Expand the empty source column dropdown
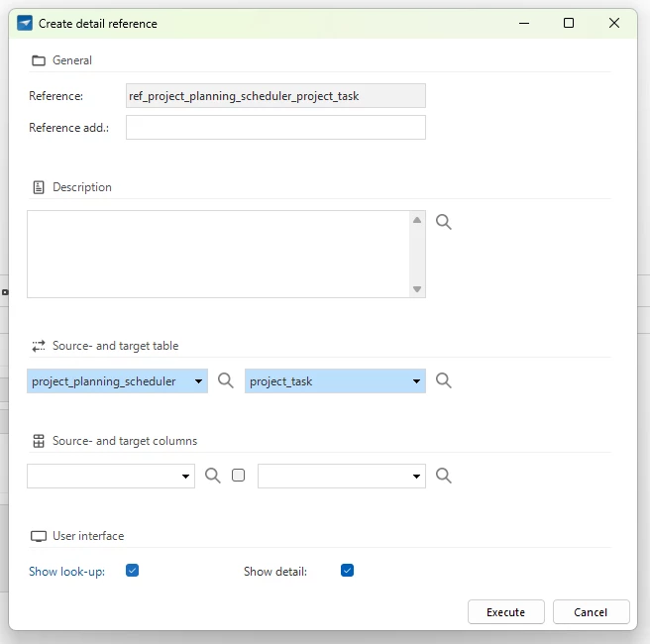650x644 pixels. (111, 477)
